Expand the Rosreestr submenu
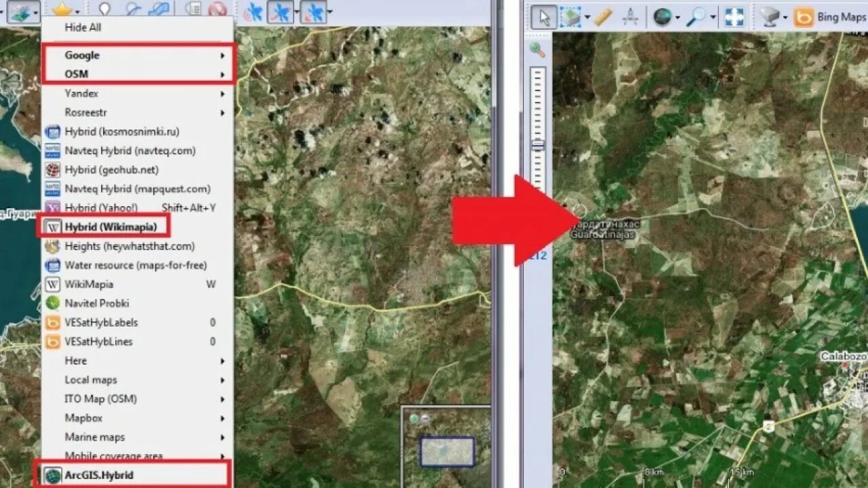The height and width of the screenshot is (488, 868). click(138, 113)
